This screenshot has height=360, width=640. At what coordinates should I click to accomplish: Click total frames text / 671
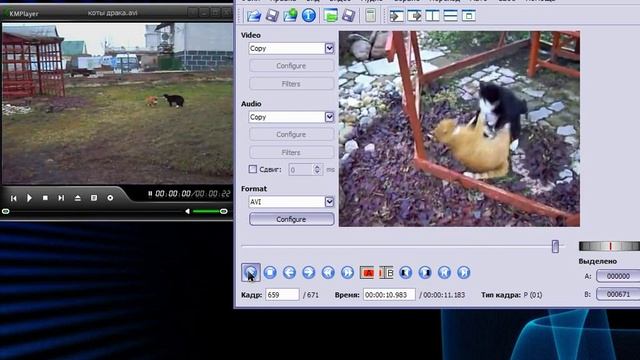[x=311, y=295]
